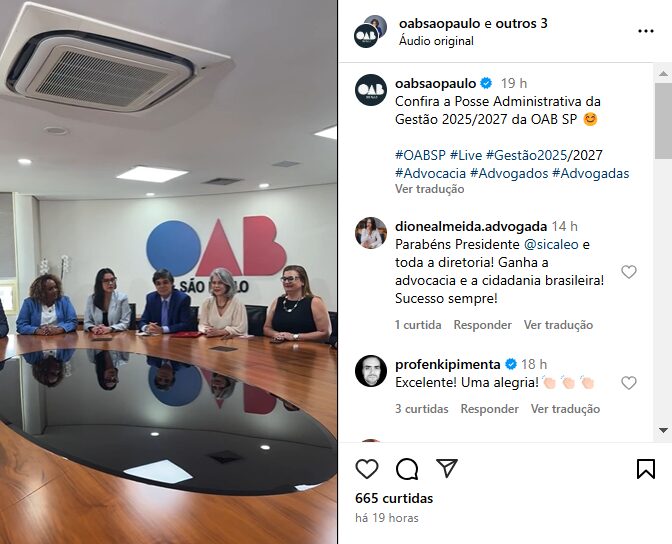View the 665 curtidas likes list
The height and width of the screenshot is (544, 672).
tap(394, 498)
